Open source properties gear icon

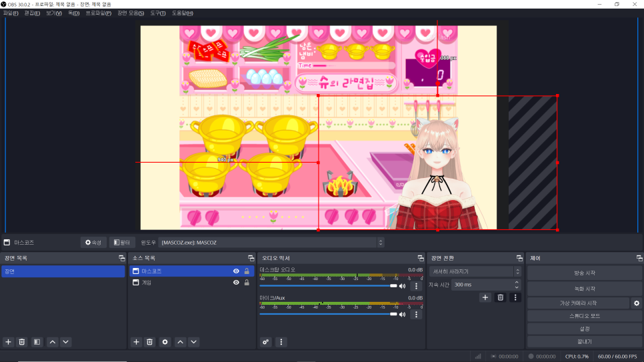[165, 342]
